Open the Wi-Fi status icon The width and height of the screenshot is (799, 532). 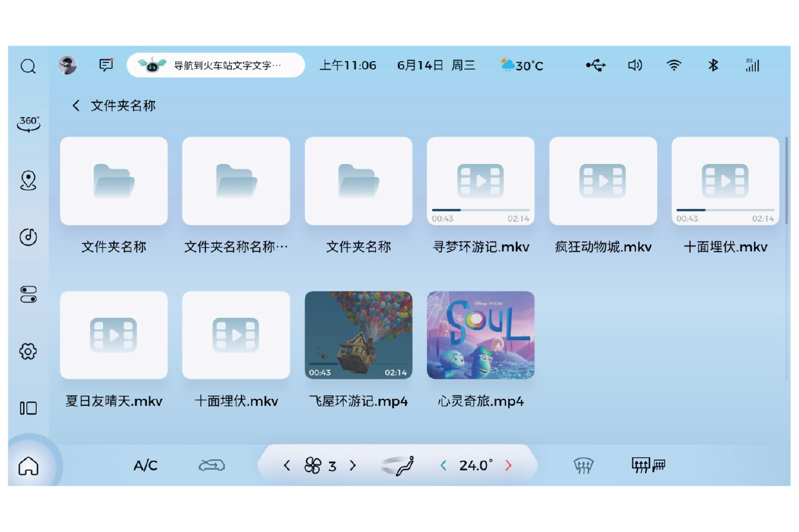tap(674, 65)
